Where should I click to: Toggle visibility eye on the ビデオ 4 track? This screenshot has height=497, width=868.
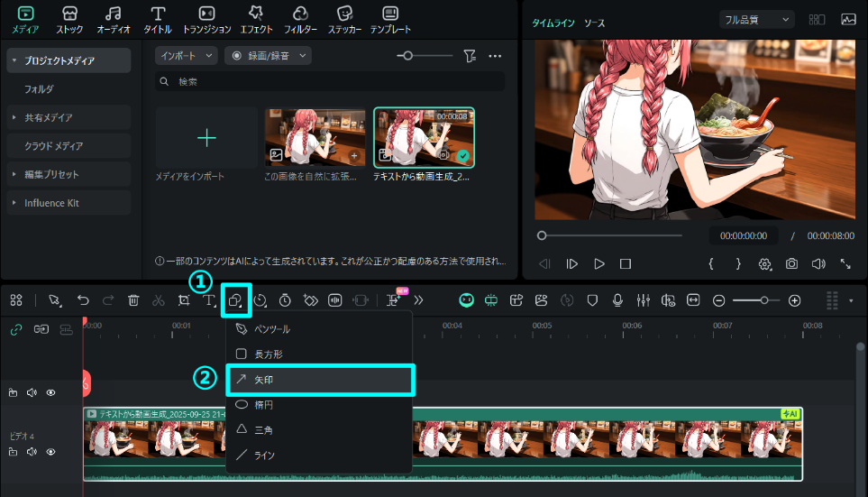point(51,452)
